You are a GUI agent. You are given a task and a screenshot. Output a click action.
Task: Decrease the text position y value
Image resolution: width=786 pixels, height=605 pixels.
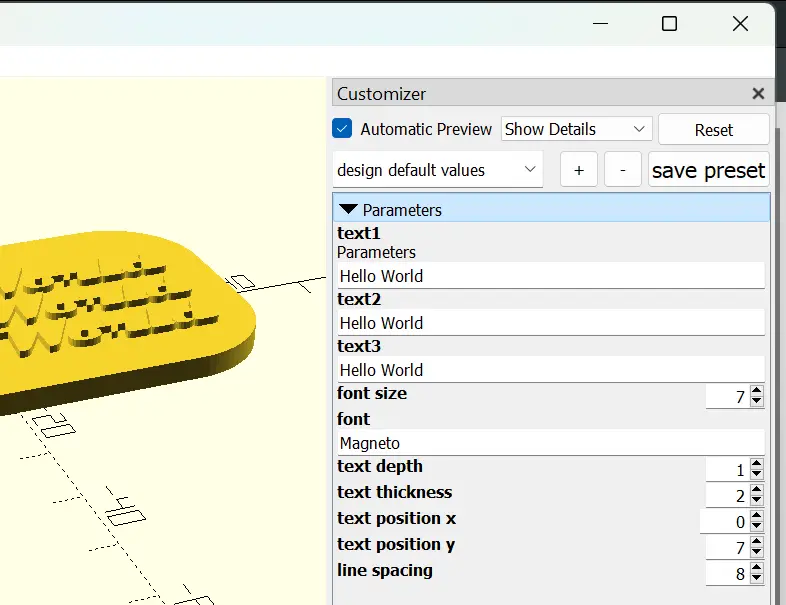(757, 552)
